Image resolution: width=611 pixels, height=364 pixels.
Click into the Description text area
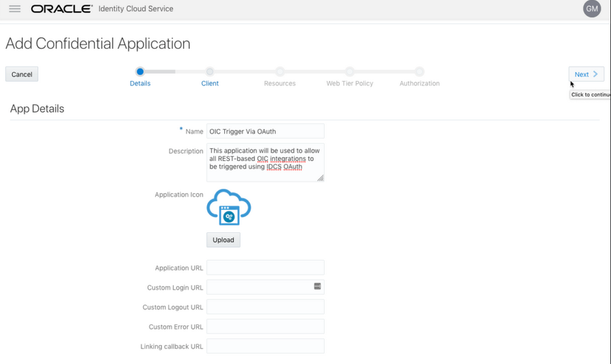pos(265,163)
